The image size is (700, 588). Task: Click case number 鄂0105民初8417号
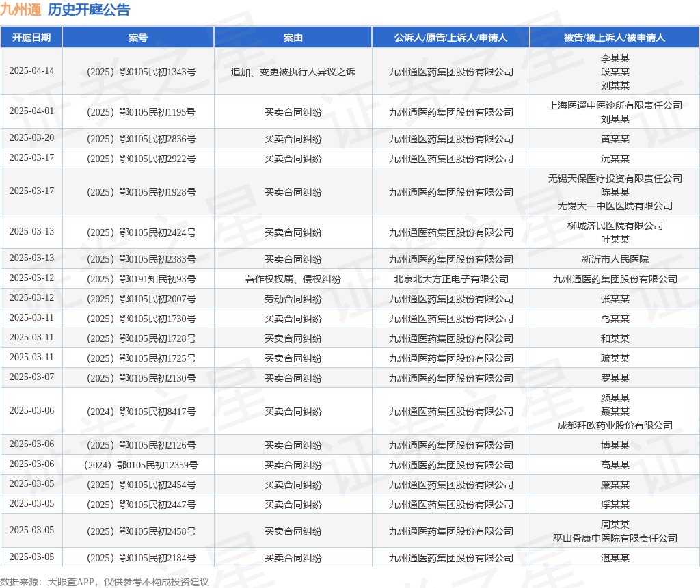tap(141, 412)
